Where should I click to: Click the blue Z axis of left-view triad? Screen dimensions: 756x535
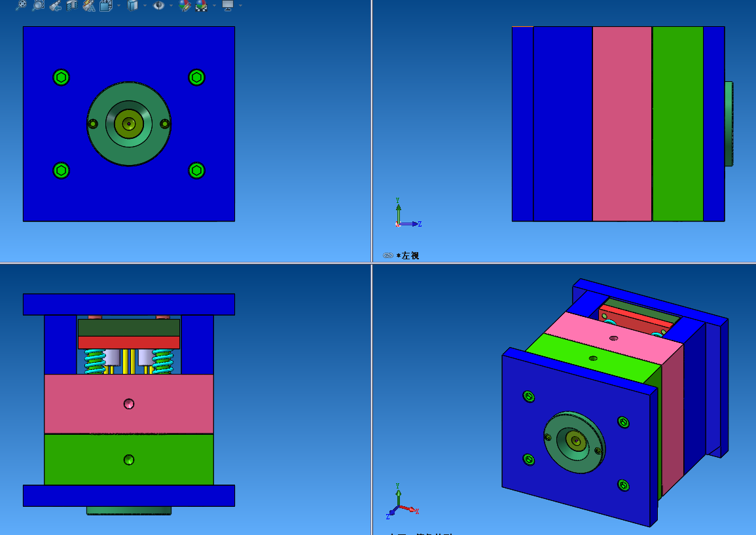click(x=410, y=224)
